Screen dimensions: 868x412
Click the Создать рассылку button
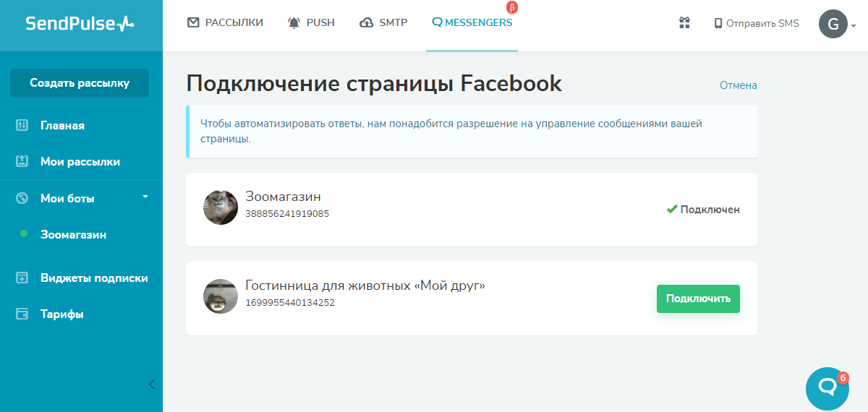coord(80,83)
